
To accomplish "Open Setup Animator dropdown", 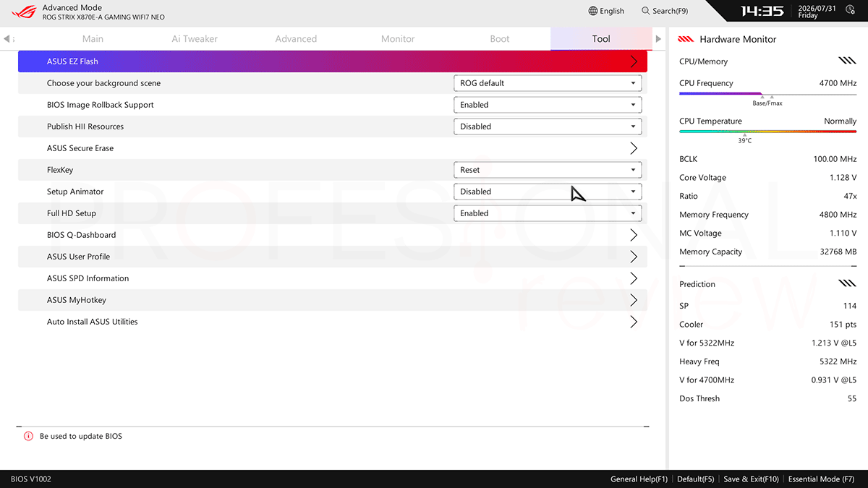I will (548, 192).
